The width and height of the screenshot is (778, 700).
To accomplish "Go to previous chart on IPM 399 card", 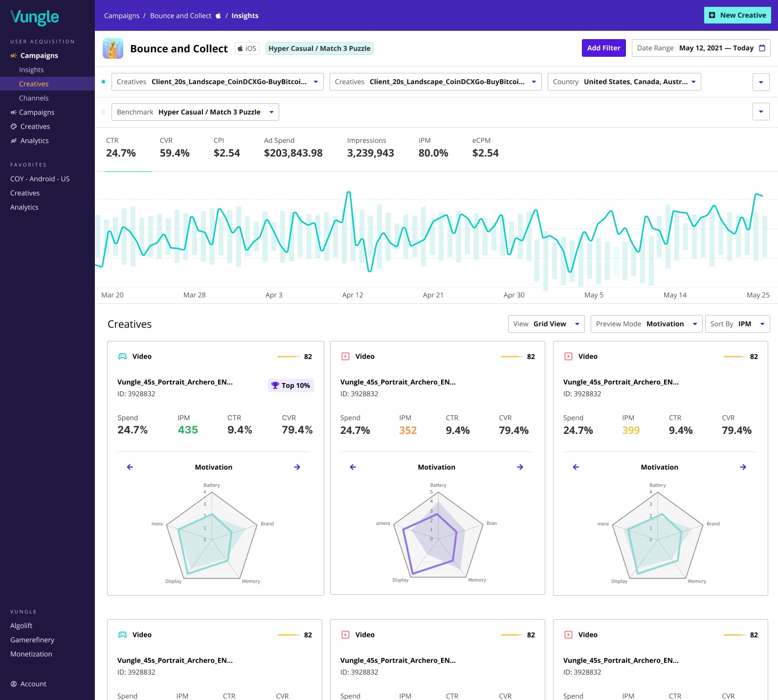I will 576,467.
